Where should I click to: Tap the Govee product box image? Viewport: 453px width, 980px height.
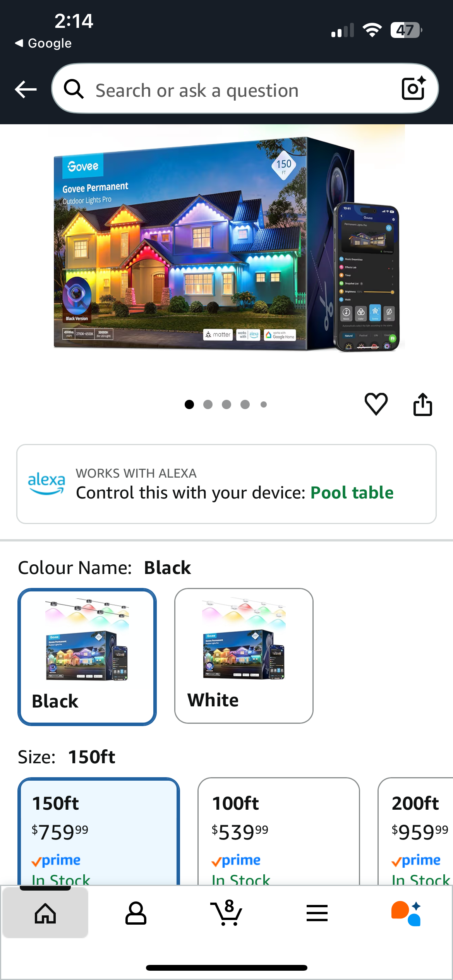(x=228, y=244)
